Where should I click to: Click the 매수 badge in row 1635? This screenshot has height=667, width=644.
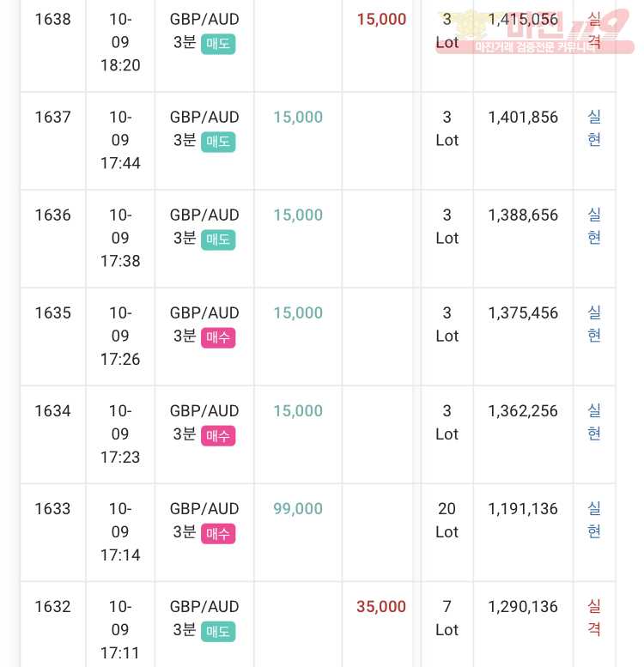[x=218, y=337]
